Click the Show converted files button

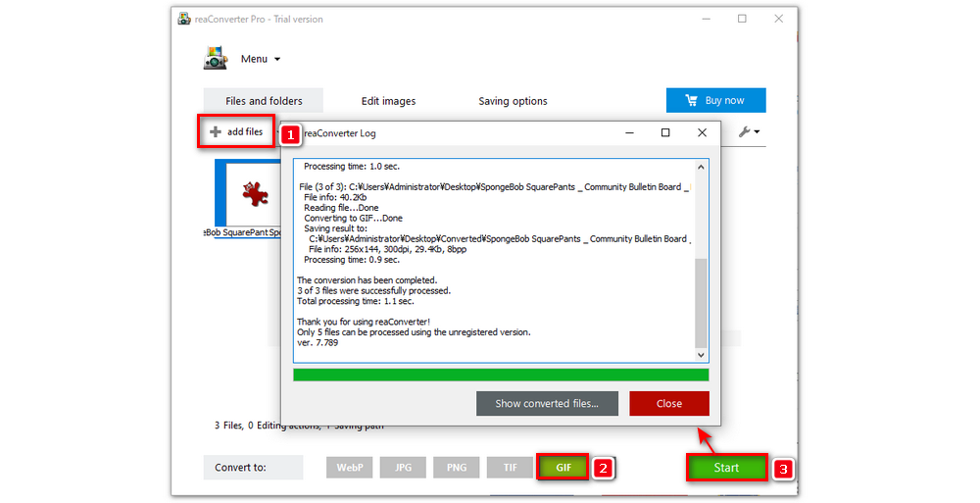[548, 403]
